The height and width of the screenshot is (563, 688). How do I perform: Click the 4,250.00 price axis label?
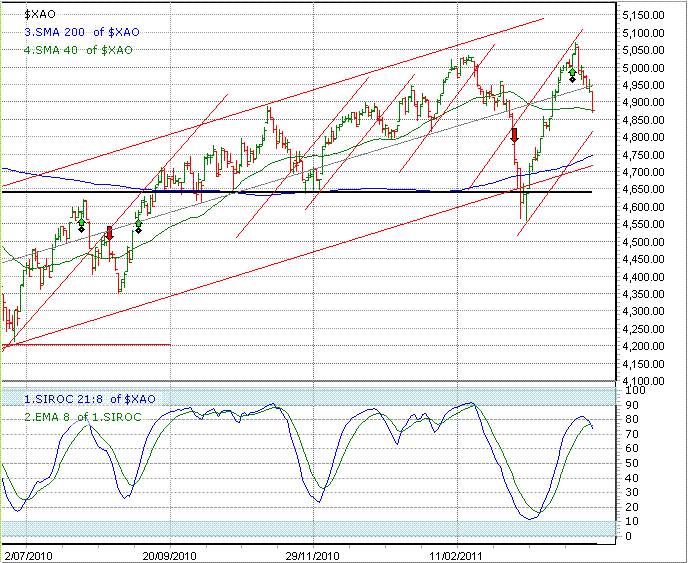click(x=643, y=329)
